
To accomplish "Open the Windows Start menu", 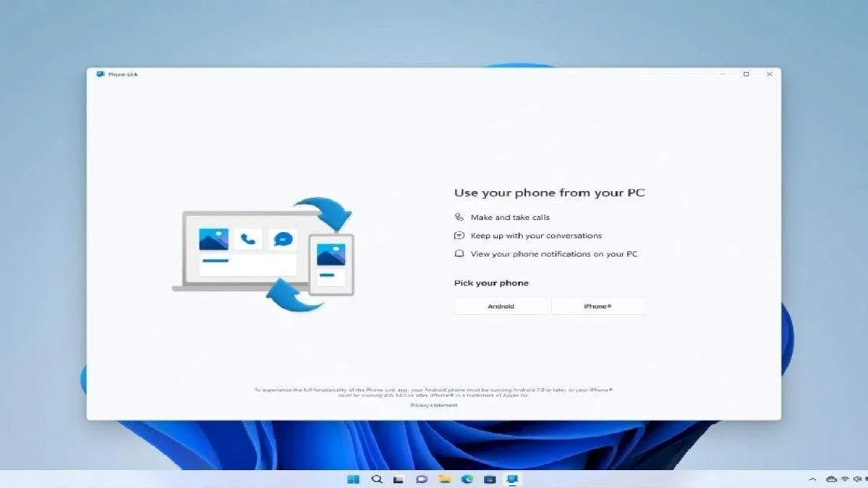I will 353,479.
